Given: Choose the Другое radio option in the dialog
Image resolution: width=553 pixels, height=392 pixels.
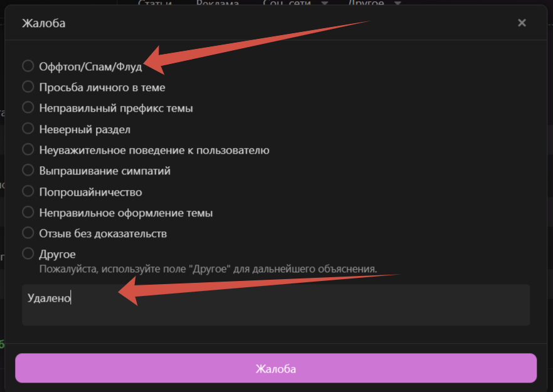Looking at the screenshot, I should [x=28, y=254].
